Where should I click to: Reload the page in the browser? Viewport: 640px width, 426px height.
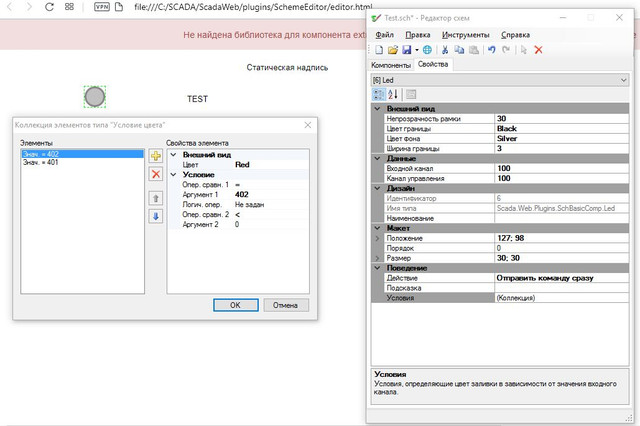(x=49, y=7)
